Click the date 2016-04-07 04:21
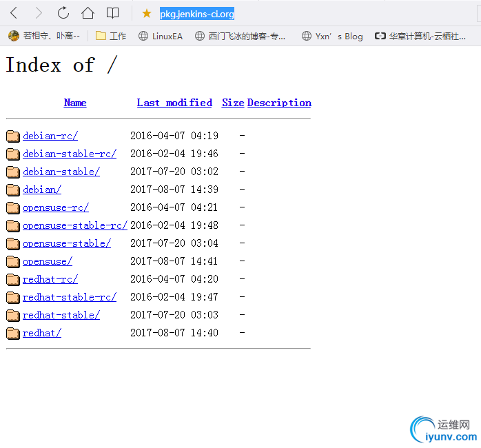Screen dimensions: 481x448 point(174,207)
